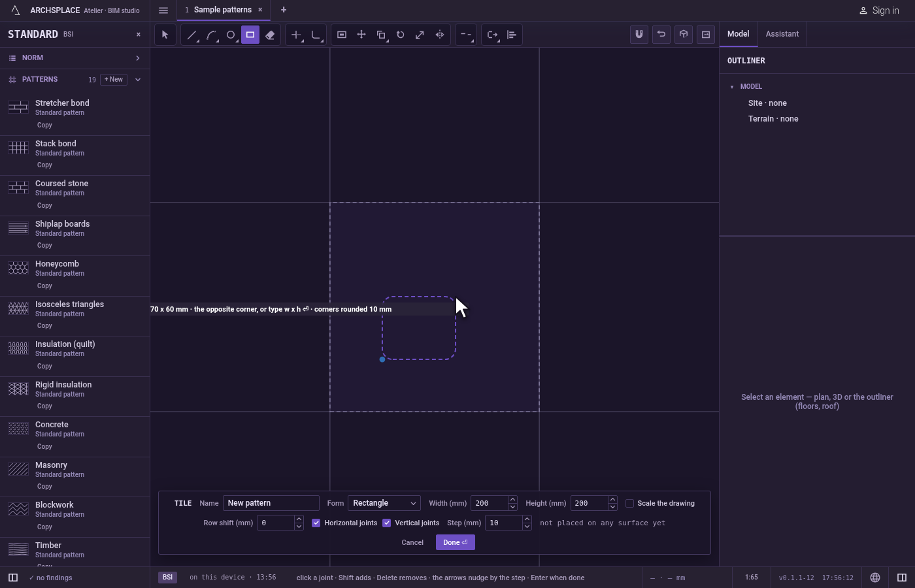Select Terrain · none in outliner
Image resolution: width=915 pixels, height=588 pixels.
773,119
